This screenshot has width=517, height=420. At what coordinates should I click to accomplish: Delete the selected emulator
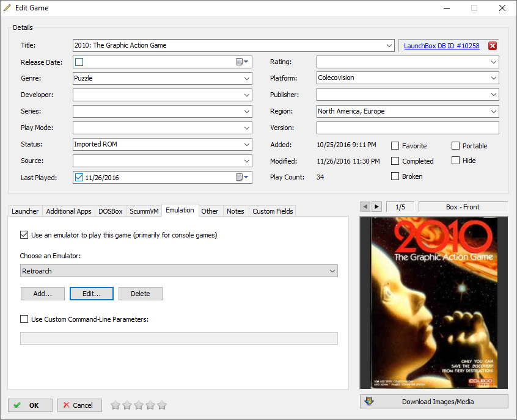[x=141, y=294]
